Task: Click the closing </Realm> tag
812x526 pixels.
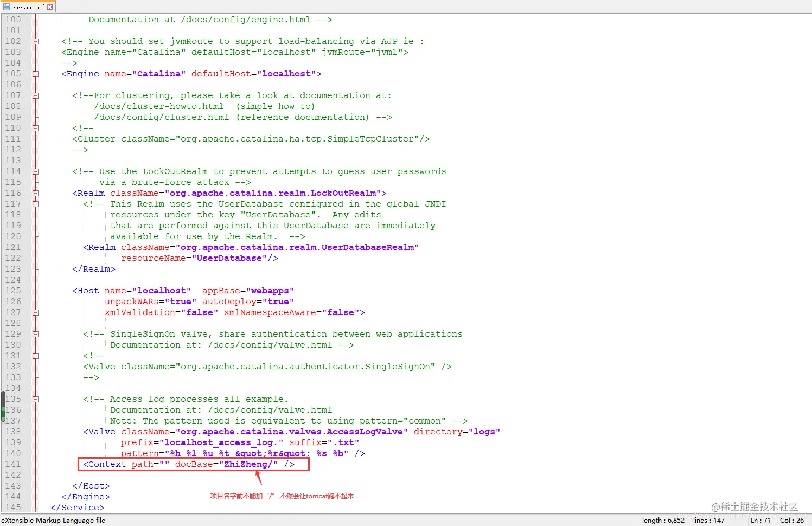Action: [x=94, y=269]
